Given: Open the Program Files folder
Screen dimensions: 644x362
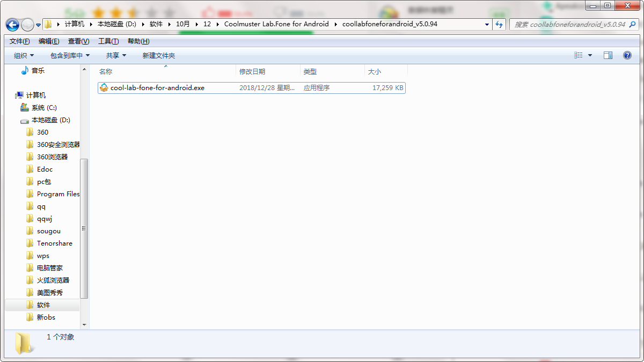Looking at the screenshot, I should coord(58,194).
